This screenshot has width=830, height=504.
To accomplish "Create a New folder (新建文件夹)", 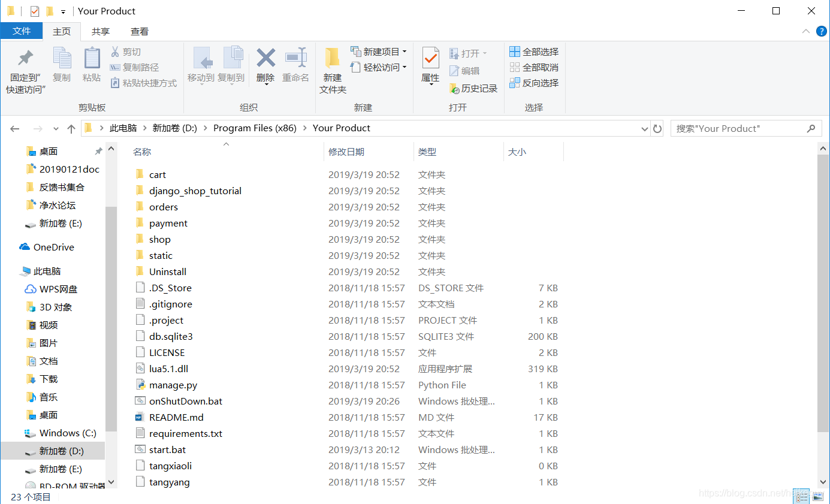I will point(333,70).
